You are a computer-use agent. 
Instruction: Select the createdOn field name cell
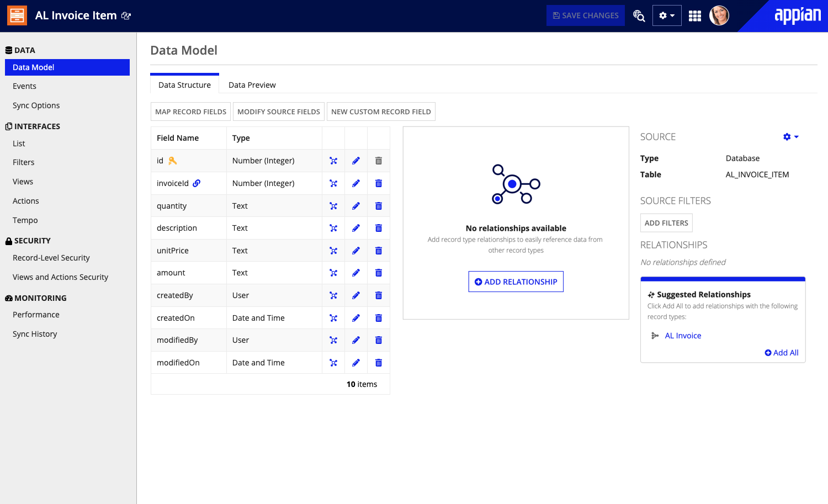189,318
